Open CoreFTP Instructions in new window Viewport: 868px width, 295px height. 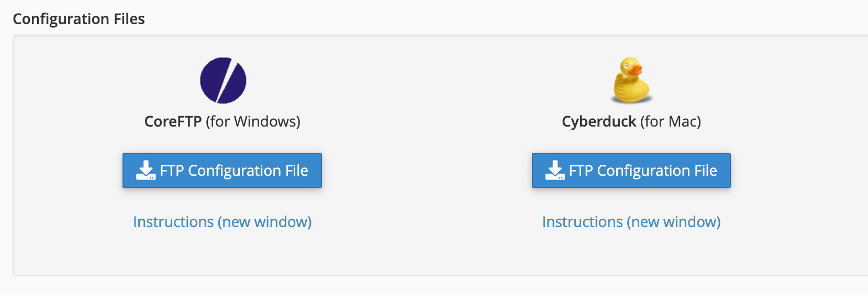(222, 222)
